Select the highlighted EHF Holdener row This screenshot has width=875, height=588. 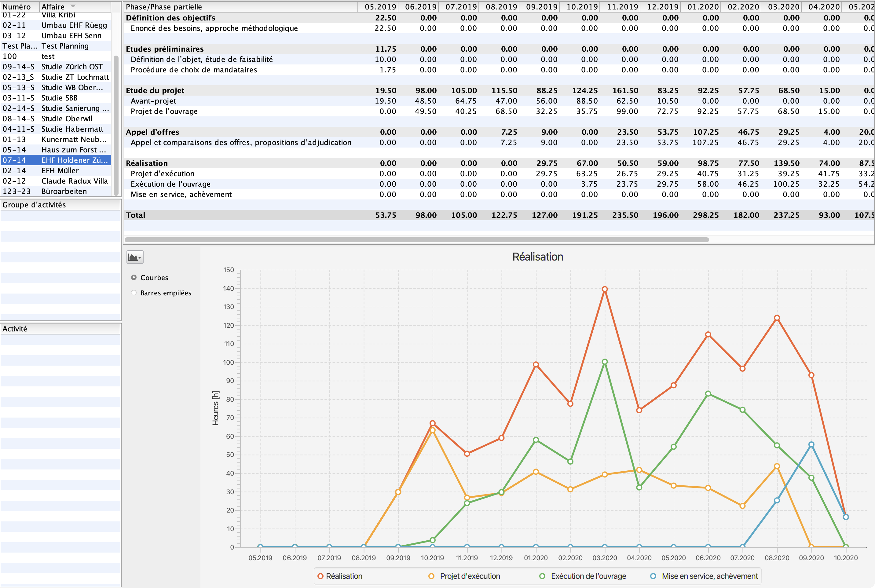click(x=56, y=160)
